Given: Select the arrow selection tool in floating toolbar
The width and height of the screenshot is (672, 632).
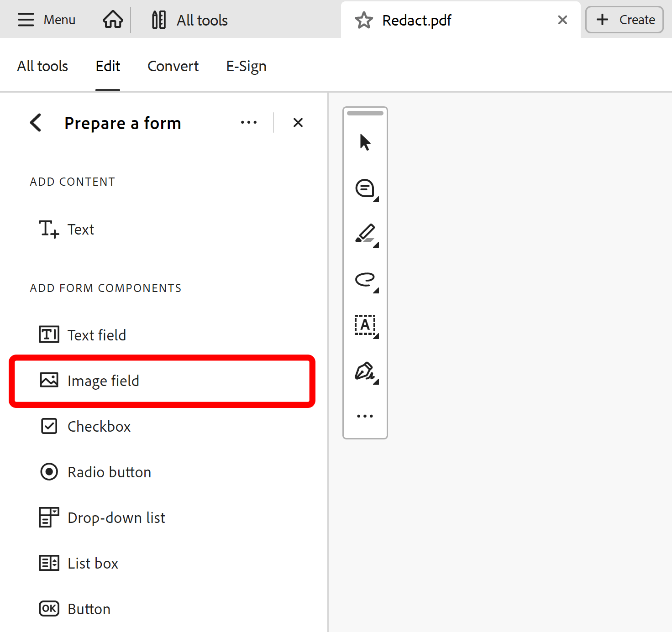Looking at the screenshot, I should point(364,141).
